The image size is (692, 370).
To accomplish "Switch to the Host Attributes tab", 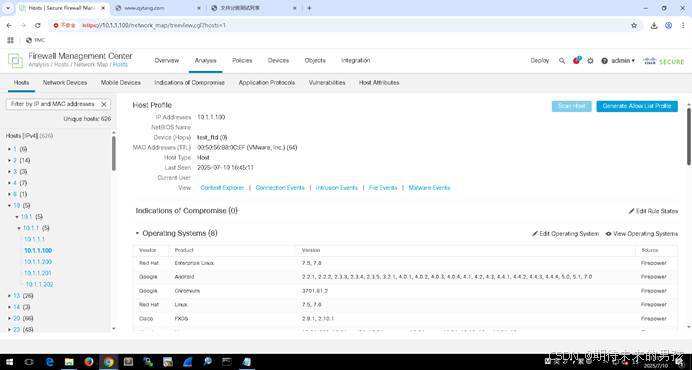I will coord(379,83).
